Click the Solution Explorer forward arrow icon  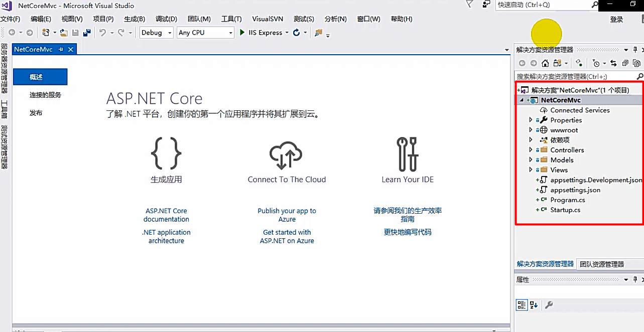[534, 63]
